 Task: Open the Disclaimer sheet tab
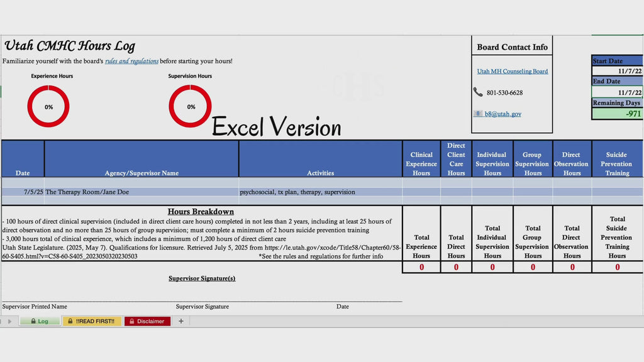click(147, 321)
